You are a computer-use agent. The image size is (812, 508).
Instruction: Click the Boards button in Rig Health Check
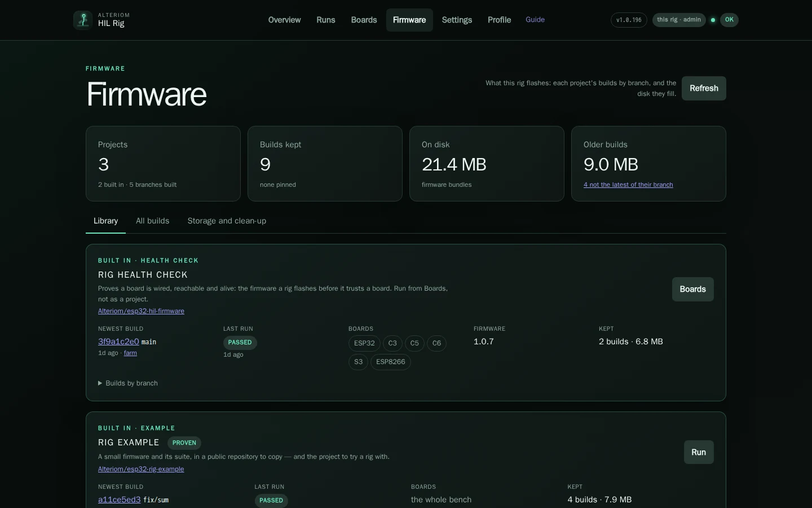[692, 289]
